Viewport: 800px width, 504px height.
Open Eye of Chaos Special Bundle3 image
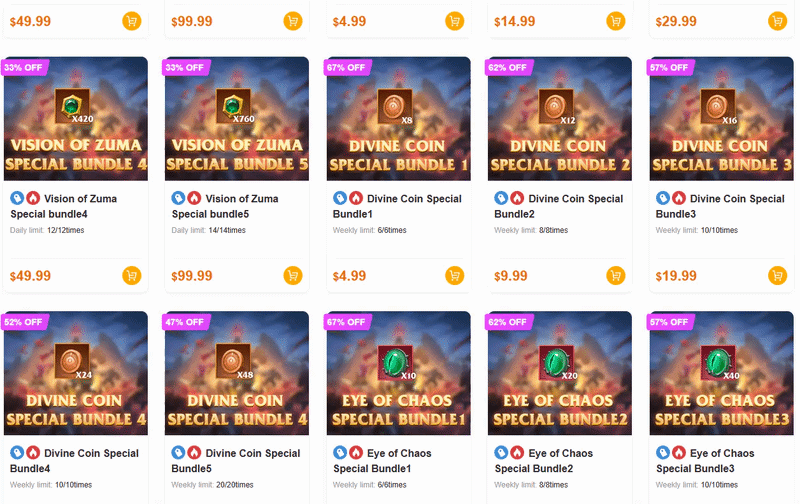[x=721, y=373]
